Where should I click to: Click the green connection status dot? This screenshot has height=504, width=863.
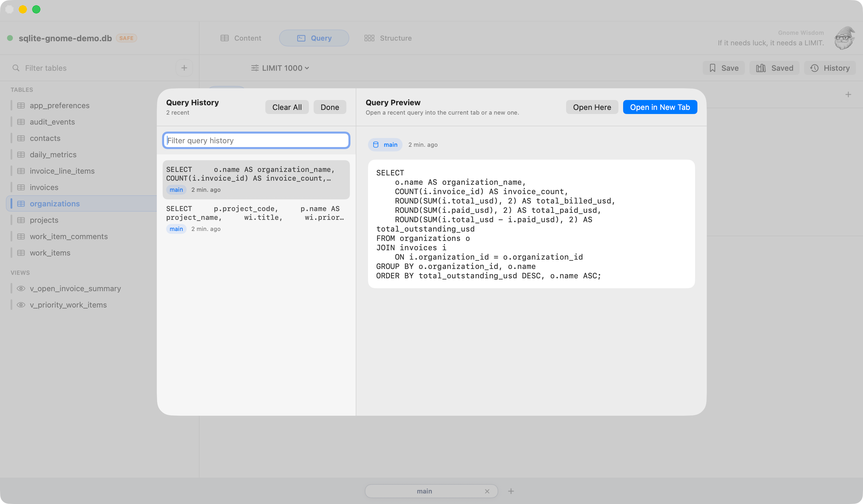point(10,38)
